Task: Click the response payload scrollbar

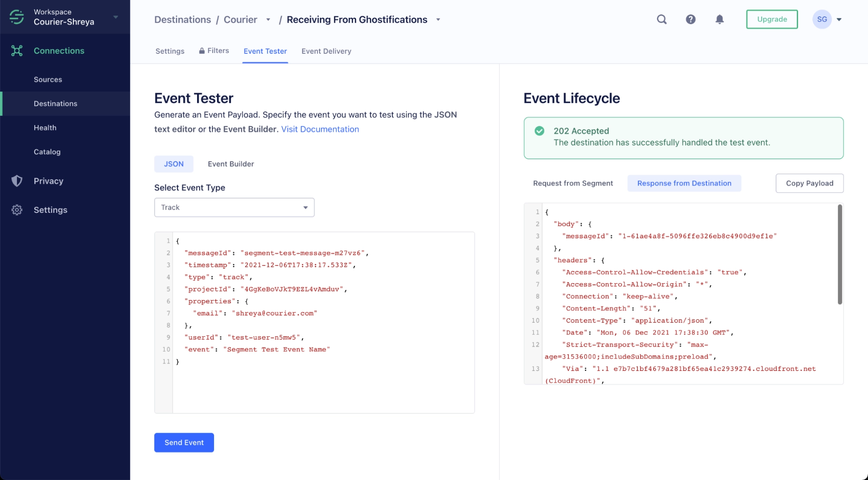Action: click(x=839, y=254)
